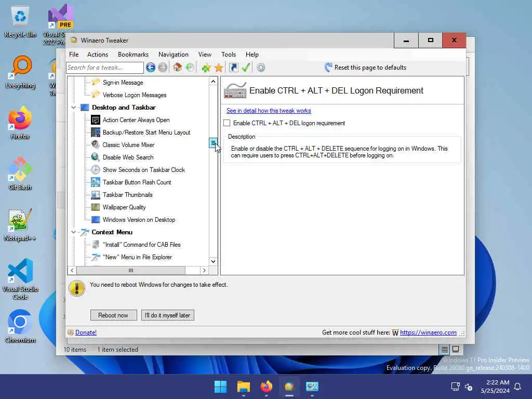This screenshot has height=399, width=532.
Task: Click the export shortcut arrow icon
Action: pos(233,68)
